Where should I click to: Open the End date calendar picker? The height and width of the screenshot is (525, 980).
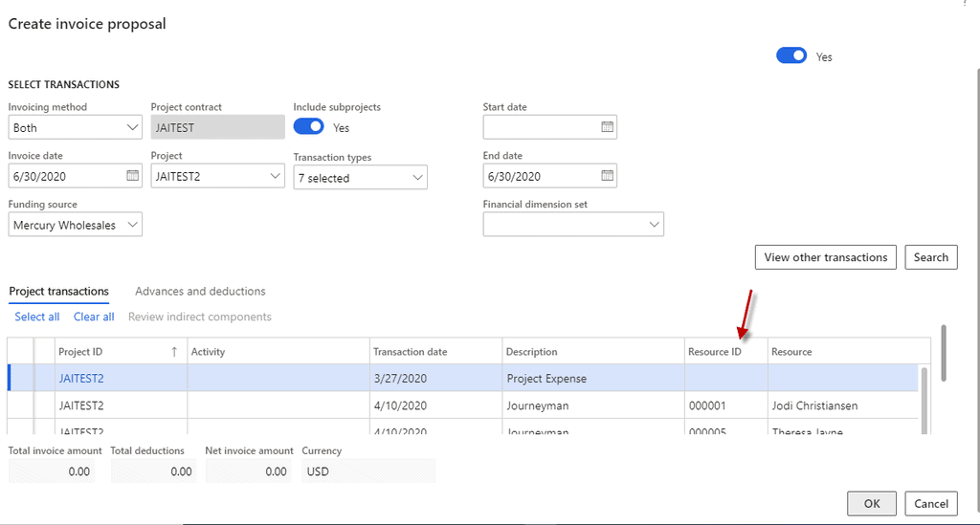pyautogui.click(x=607, y=176)
